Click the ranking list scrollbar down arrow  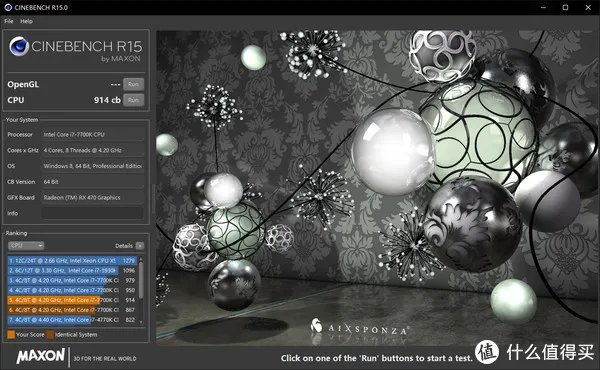coord(141,322)
